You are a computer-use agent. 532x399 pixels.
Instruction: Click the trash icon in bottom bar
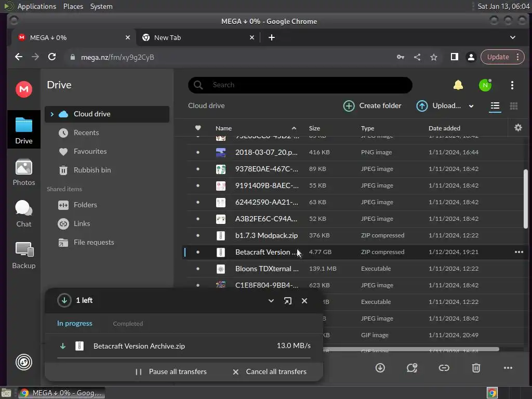pos(476,368)
